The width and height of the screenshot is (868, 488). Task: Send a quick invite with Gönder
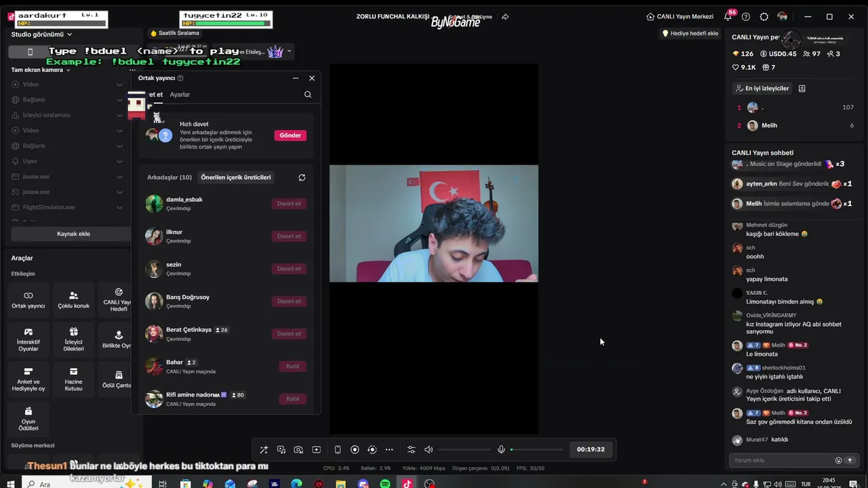tap(290, 136)
